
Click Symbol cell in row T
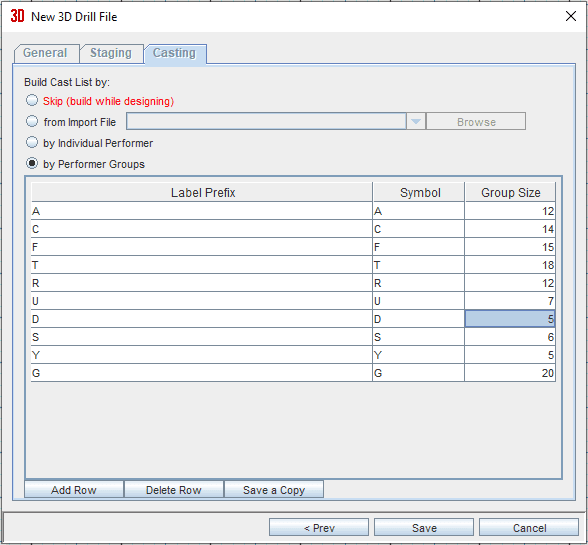419,265
